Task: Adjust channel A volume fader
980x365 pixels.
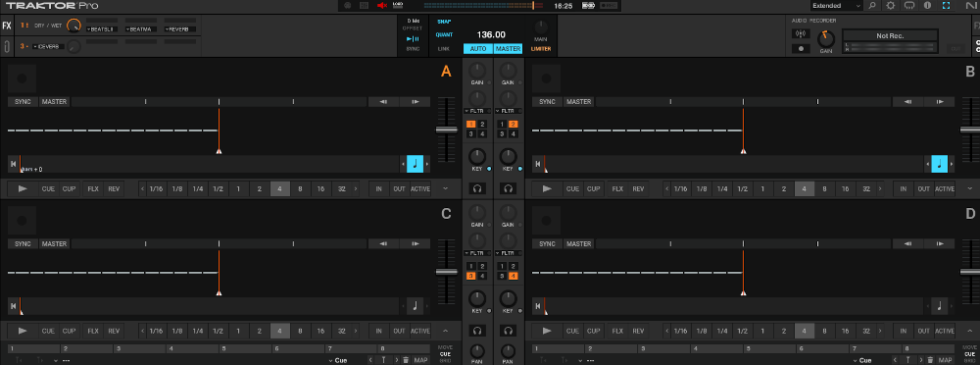Action: click(446, 130)
